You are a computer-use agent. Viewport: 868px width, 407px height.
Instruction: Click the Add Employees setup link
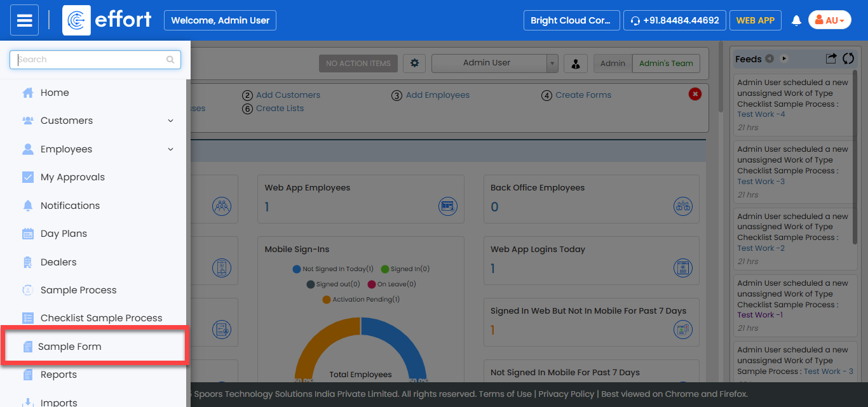point(437,95)
